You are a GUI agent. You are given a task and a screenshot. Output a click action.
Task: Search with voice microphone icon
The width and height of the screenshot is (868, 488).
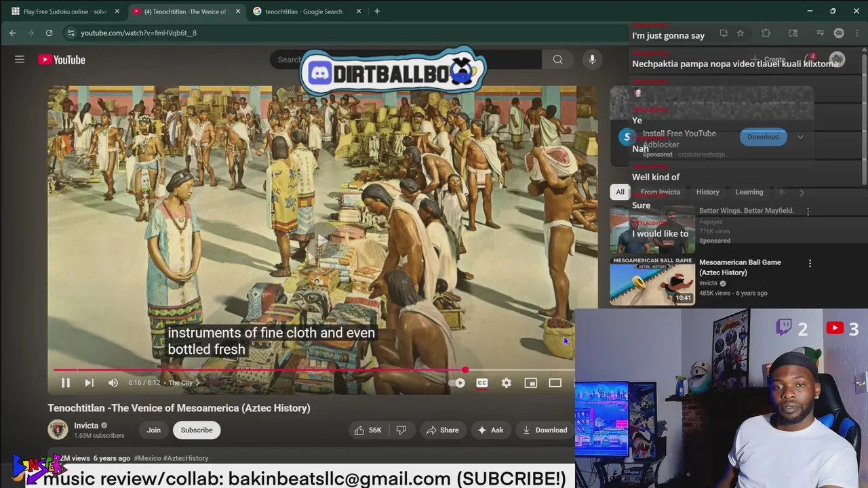[x=592, y=60]
